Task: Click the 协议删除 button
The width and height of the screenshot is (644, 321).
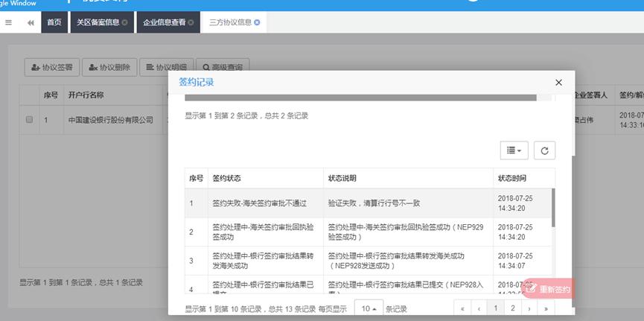Action: [109, 68]
